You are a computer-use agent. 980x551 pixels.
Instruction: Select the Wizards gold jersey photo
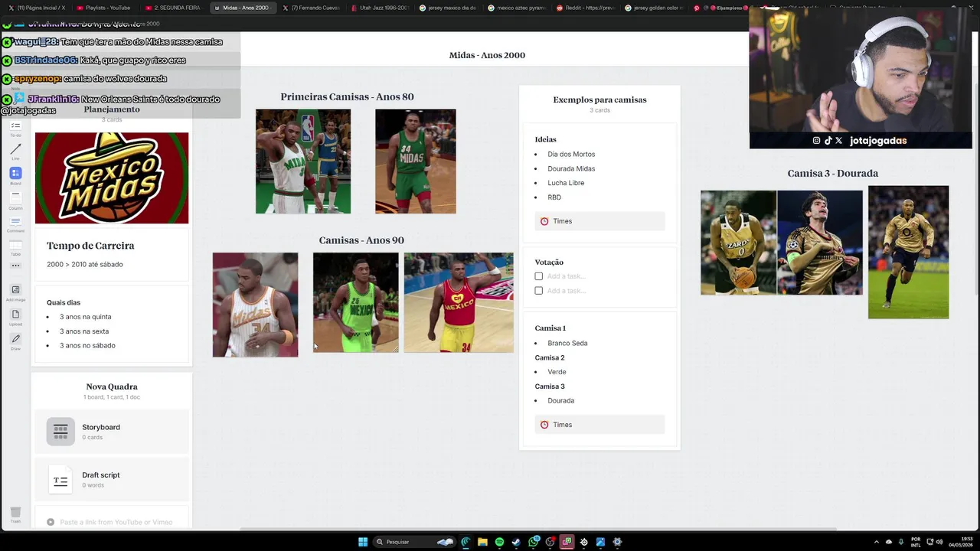point(739,243)
